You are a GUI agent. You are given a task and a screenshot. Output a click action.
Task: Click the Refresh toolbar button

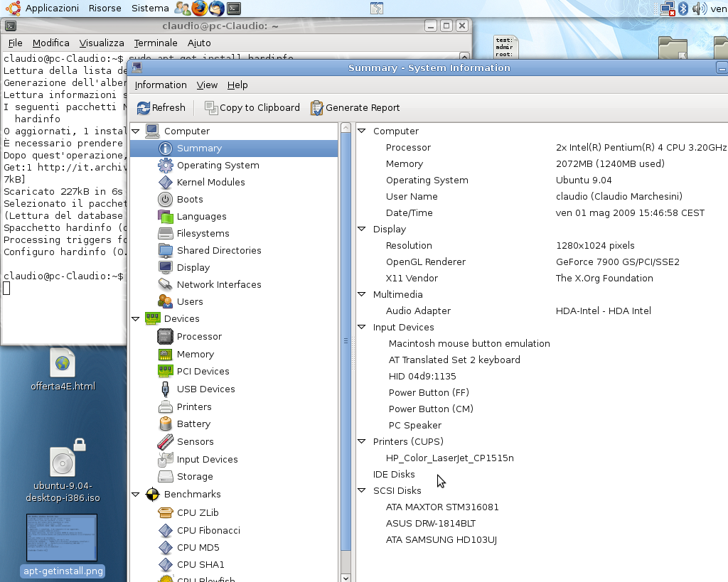[161, 108]
